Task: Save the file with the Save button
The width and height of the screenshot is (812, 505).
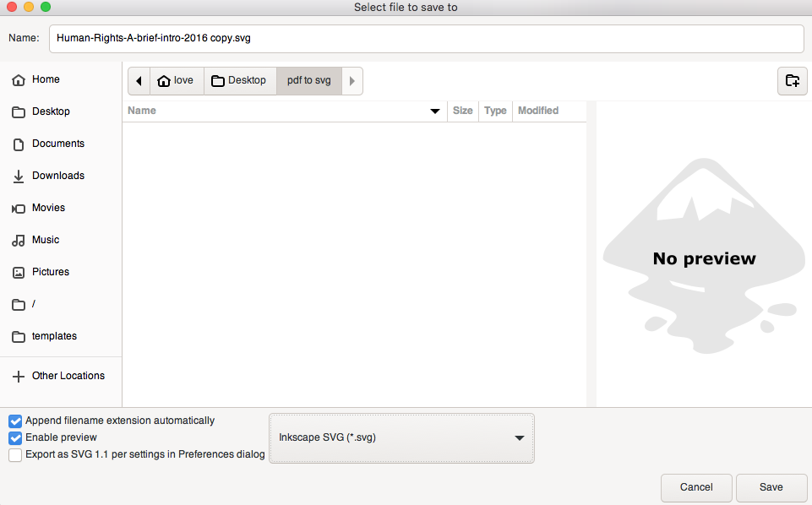Action: pyautogui.click(x=770, y=487)
